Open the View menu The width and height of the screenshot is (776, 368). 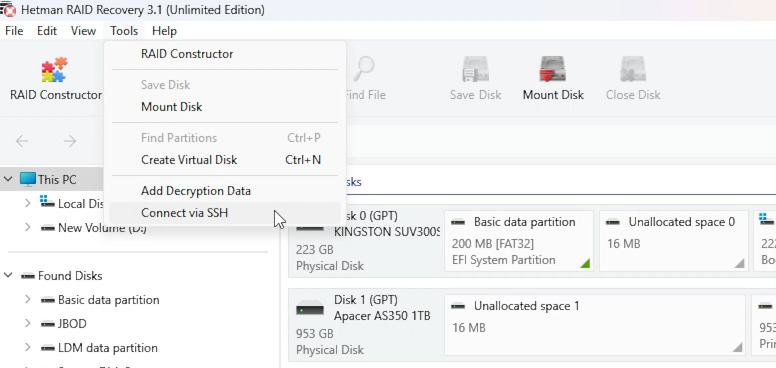(x=83, y=31)
